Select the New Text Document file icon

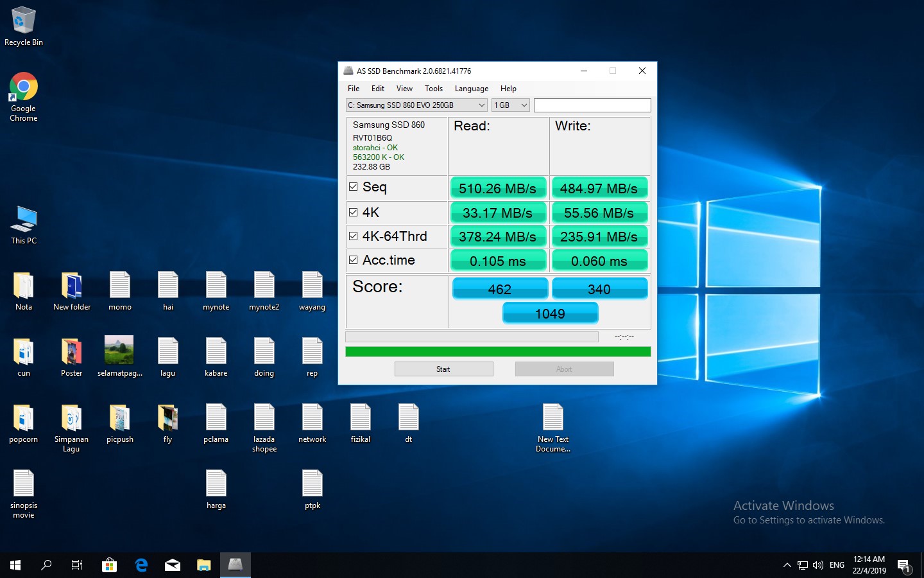pyautogui.click(x=553, y=428)
